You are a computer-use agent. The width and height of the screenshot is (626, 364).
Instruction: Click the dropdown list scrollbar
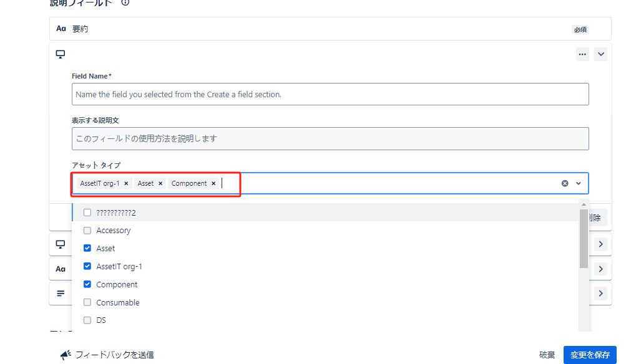click(x=584, y=239)
